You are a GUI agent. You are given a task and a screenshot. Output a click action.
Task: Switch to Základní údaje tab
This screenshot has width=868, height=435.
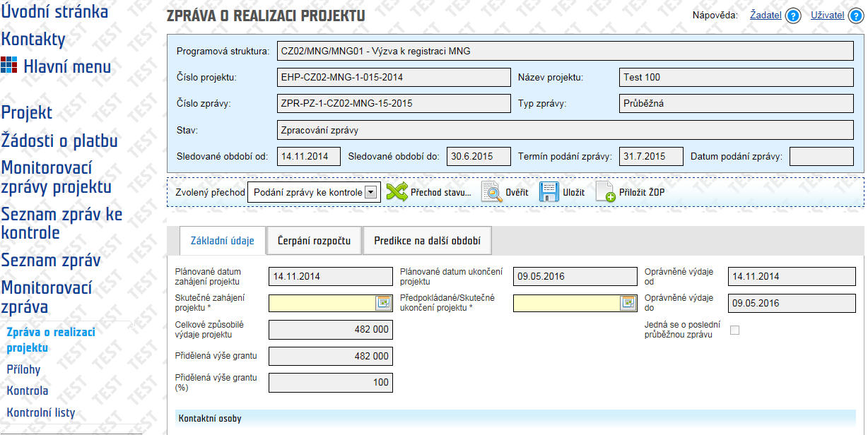click(x=223, y=241)
